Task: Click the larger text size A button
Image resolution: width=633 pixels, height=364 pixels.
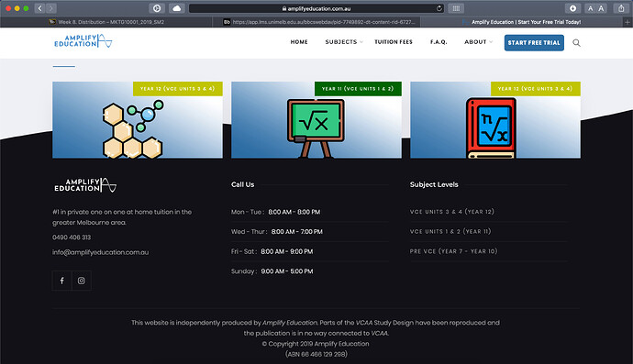Action: [601, 8]
